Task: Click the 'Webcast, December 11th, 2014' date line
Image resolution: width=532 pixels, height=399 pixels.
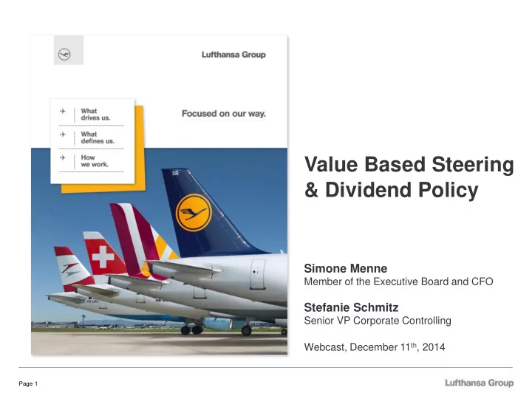Action: coord(374,347)
